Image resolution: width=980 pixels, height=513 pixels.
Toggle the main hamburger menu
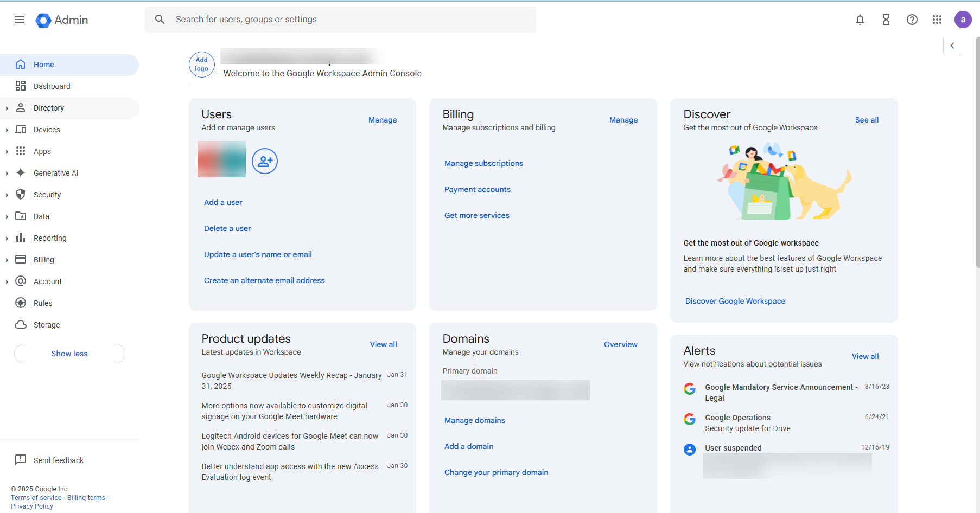tap(20, 20)
